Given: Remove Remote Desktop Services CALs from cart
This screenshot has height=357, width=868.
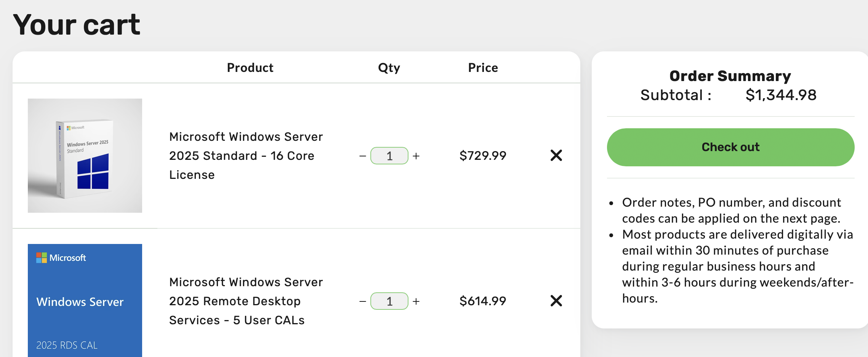Looking at the screenshot, I should [x=556, y=301].
